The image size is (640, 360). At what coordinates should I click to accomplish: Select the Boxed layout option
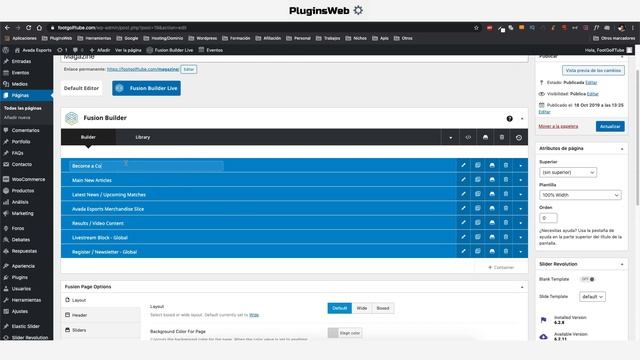(x=383, y=308)
